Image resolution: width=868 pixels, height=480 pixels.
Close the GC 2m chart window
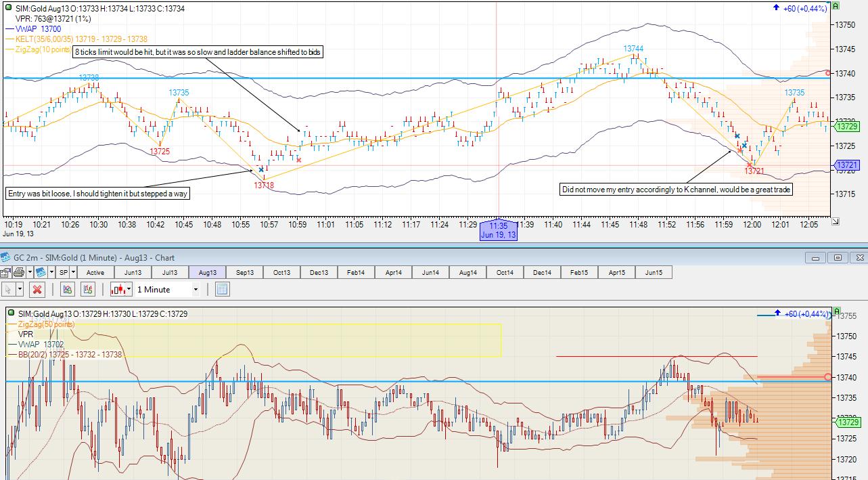point(859,257)
